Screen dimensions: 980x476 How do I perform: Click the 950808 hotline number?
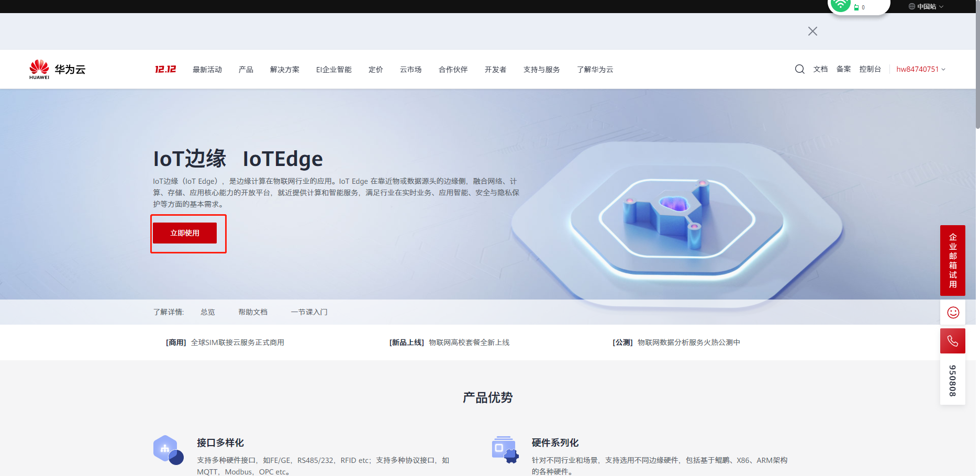(953, 381)
